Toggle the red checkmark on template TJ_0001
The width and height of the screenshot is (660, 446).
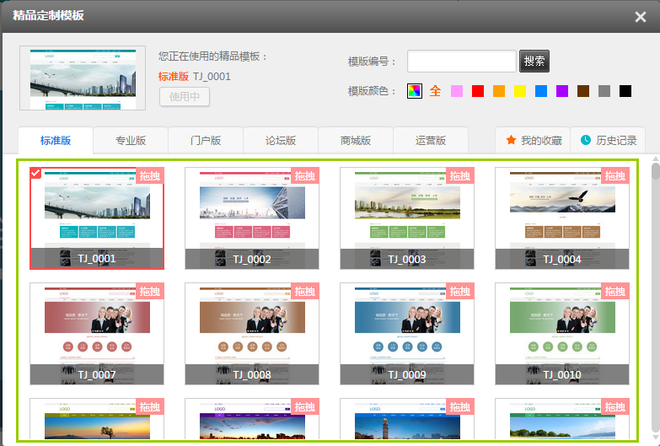point(36,174)
